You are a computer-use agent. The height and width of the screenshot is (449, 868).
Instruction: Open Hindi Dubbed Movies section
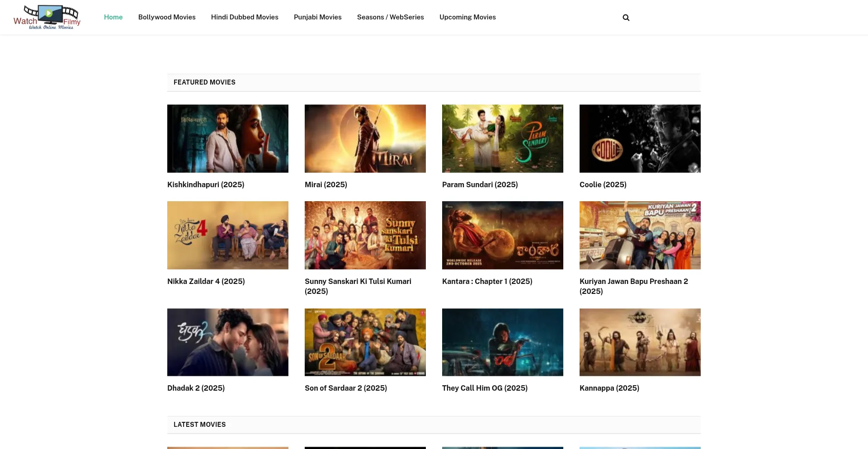245,17
